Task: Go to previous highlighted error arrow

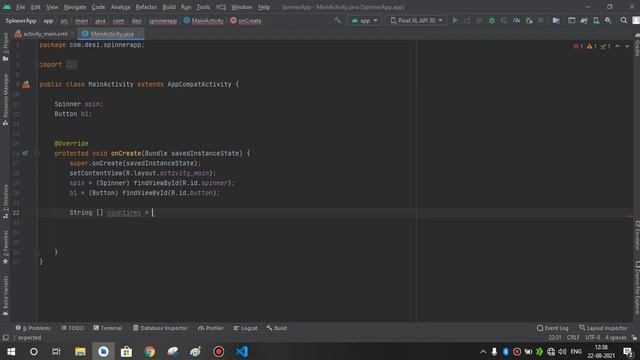Action: click(x=618, y=46)
